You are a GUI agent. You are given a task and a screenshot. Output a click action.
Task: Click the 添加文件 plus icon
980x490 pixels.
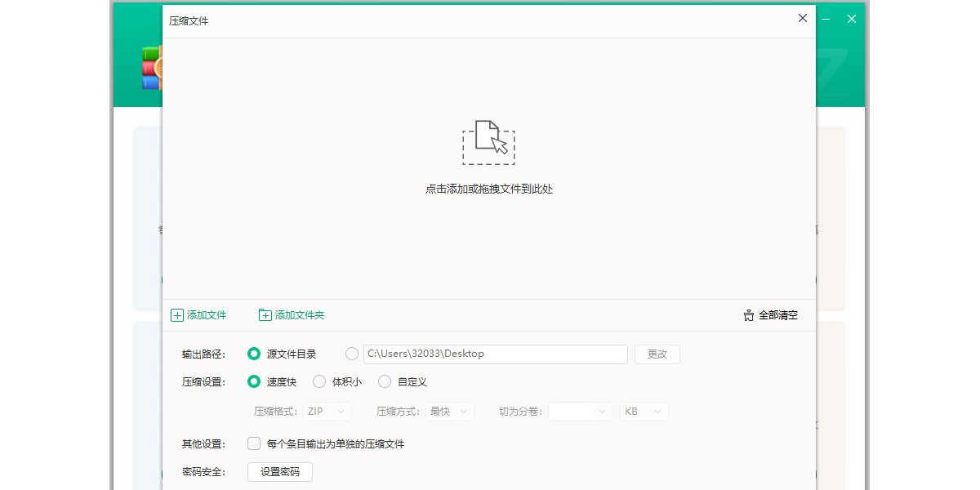click(177, 315)
